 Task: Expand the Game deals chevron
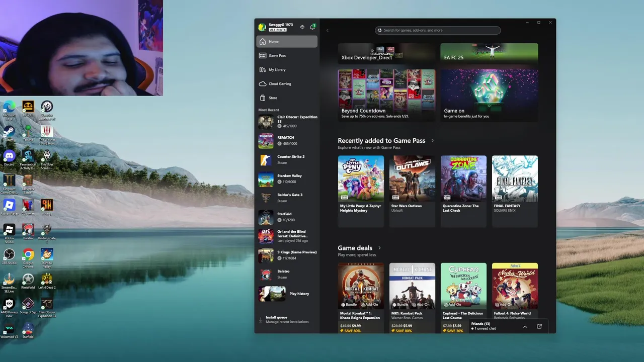379,248
